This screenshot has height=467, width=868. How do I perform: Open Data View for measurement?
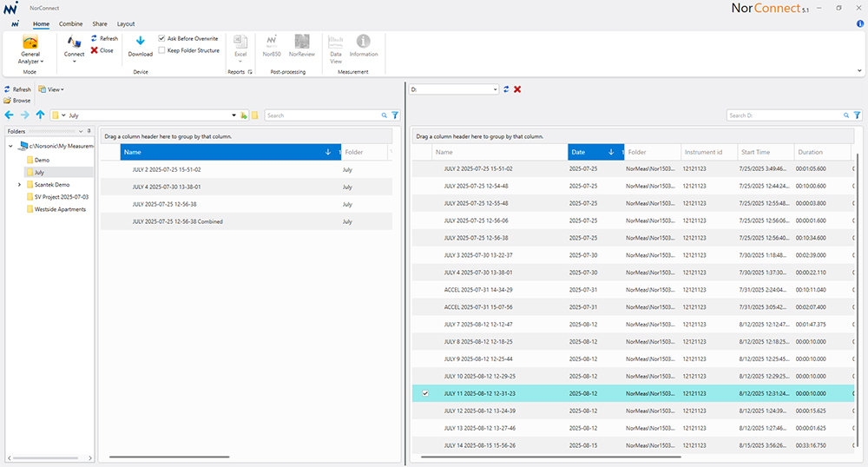point(335,49)
